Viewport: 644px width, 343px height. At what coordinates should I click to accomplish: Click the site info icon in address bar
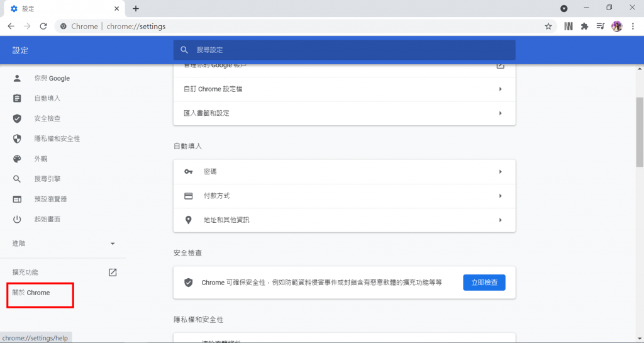point(64,26)
